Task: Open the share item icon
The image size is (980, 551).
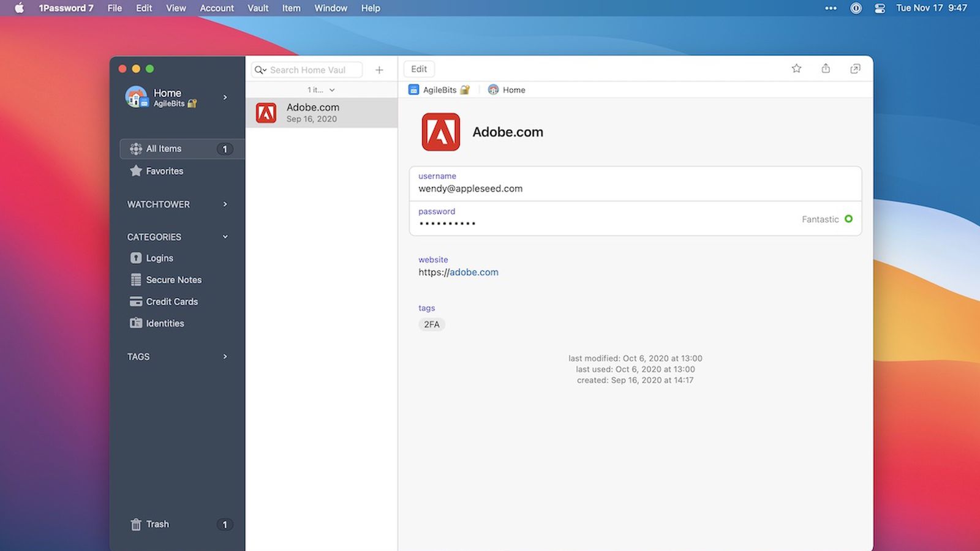Action: coord(826,69)
